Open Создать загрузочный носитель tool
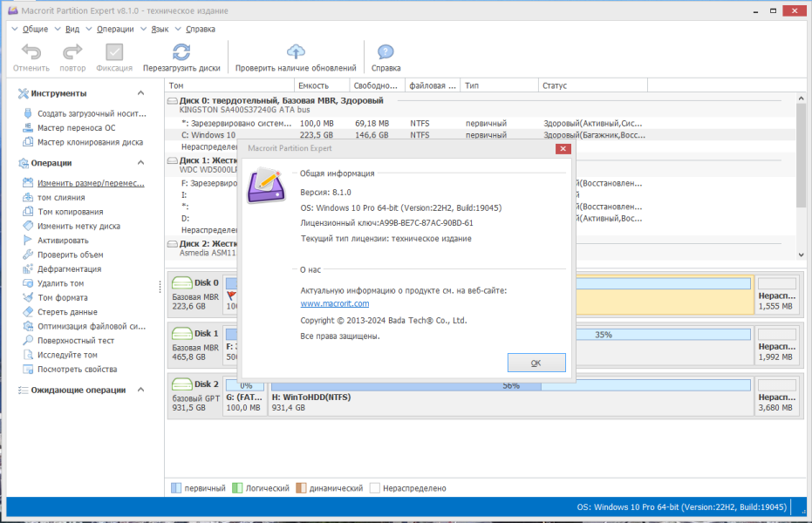Viewport: 812px width, 523px height. point(85,113)
